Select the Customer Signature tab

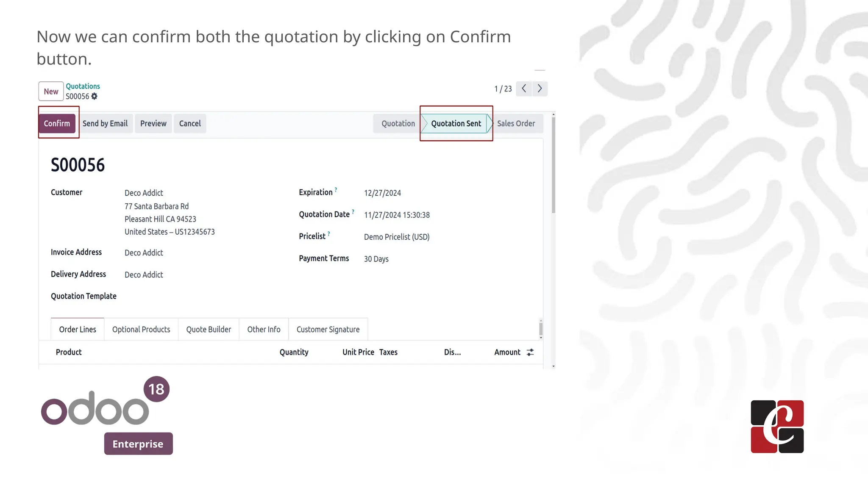[328, 329]
